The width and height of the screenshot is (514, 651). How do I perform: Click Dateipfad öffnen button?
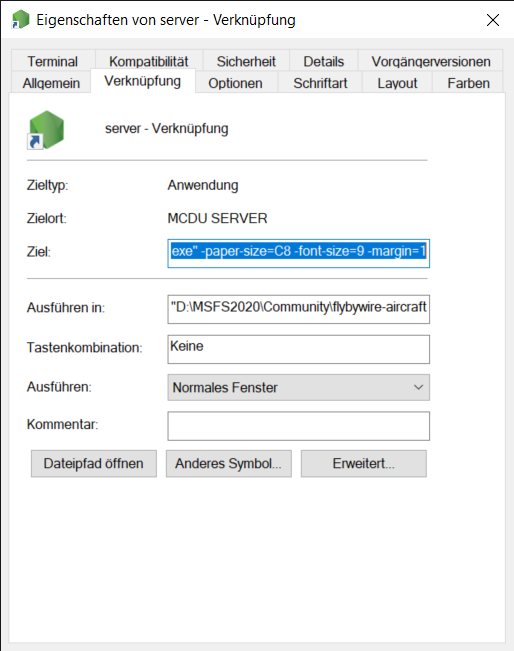pos(94,463)
